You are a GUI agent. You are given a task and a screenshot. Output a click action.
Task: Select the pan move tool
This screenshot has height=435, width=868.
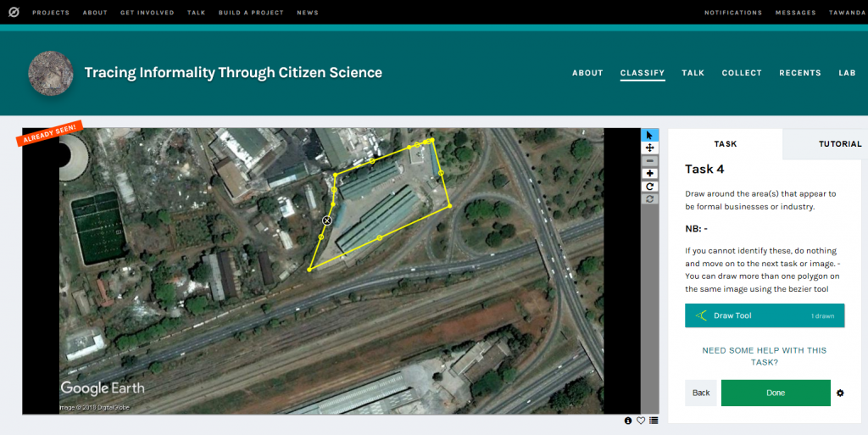click(649, 148)
